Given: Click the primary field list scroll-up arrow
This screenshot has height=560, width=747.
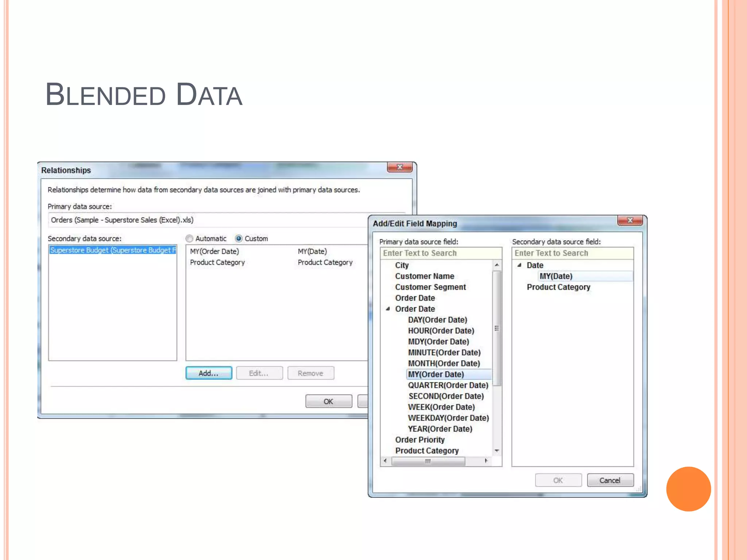Looking at the screenshot, I should point(497,265).
